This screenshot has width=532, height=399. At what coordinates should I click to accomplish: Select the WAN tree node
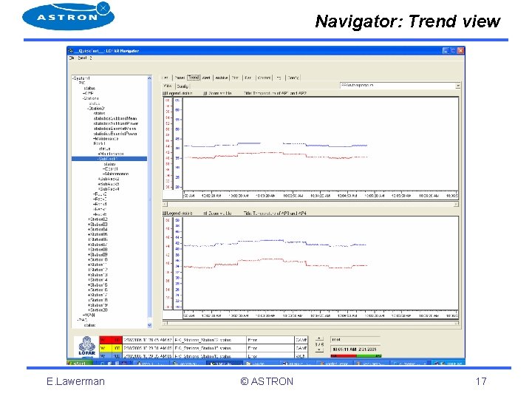pos(90,316)
